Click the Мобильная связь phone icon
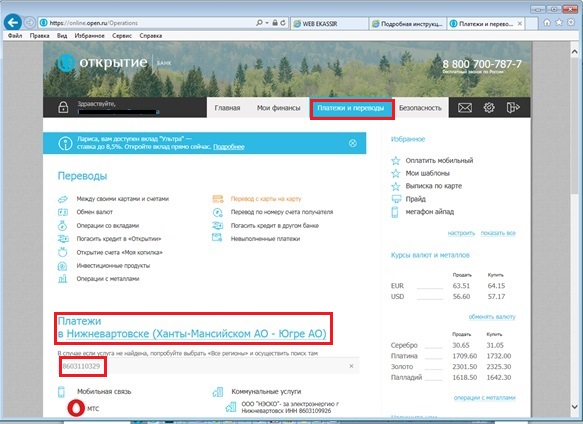 (x=61, y=392)
